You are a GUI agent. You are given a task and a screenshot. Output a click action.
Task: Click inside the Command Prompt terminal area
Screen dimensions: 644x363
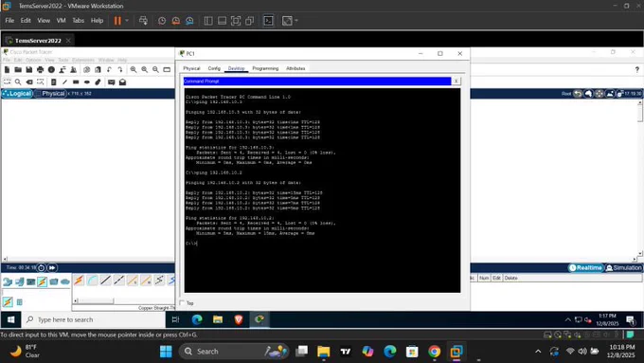[x=322, y=191]
